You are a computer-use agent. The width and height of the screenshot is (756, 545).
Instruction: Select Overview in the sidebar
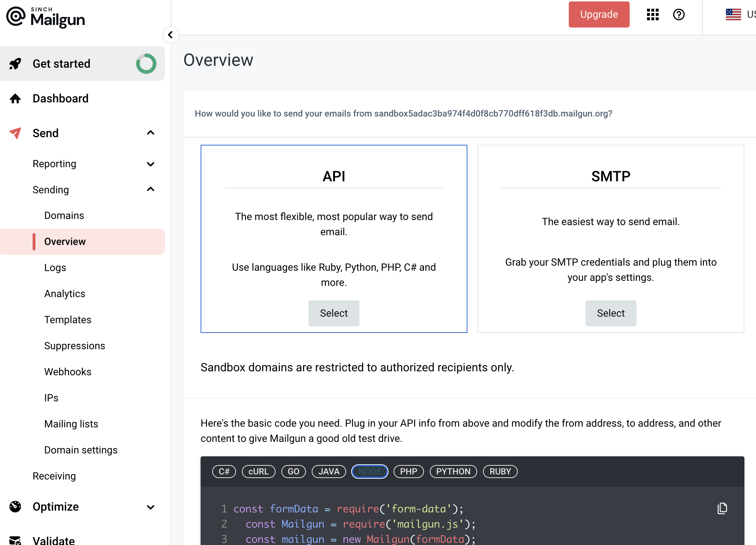coord(83,242)
